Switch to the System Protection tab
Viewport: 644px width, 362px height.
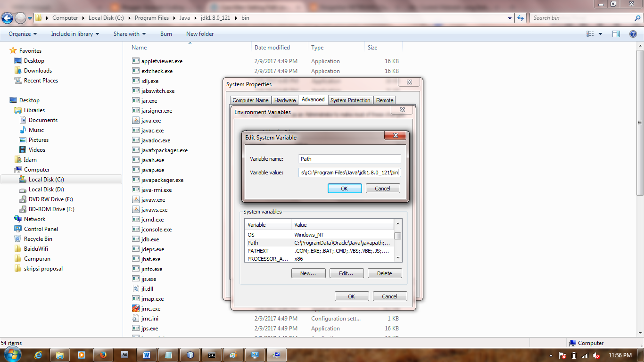coord(350,100)
